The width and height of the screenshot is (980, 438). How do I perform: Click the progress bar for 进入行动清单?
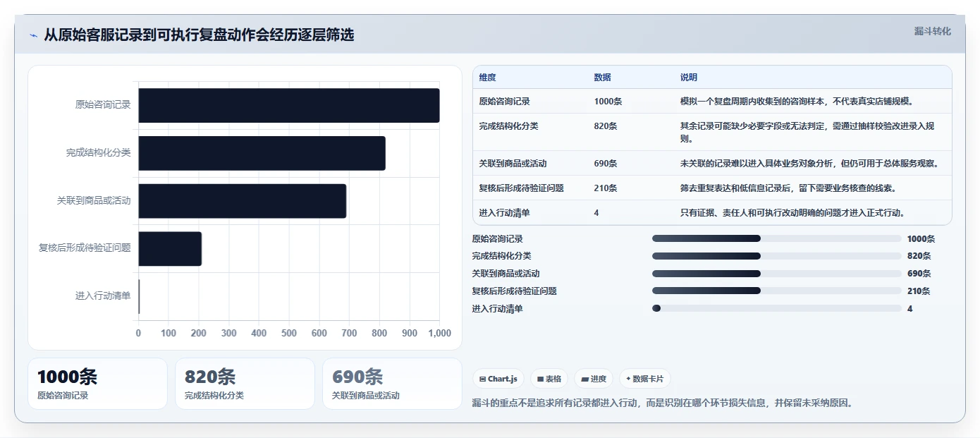click(x=777, y=308)
